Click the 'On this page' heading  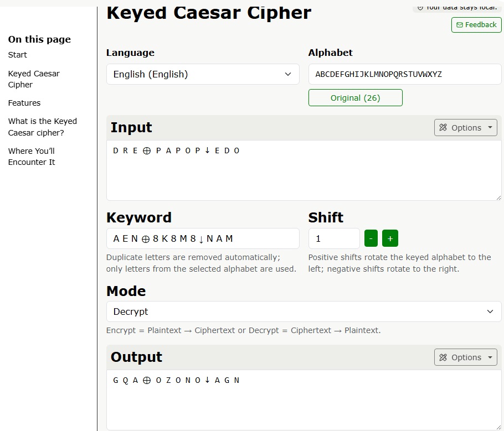click(x=39, y=39)
